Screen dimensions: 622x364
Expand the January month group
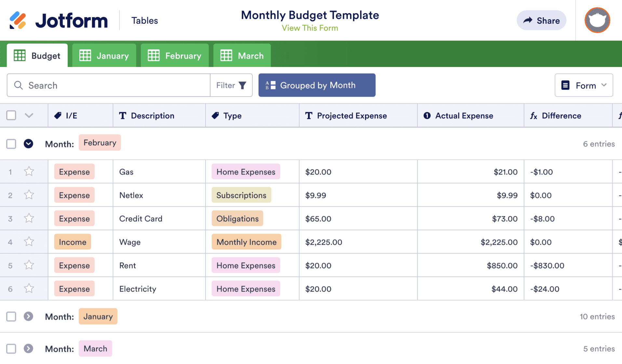tap(29, 316)
